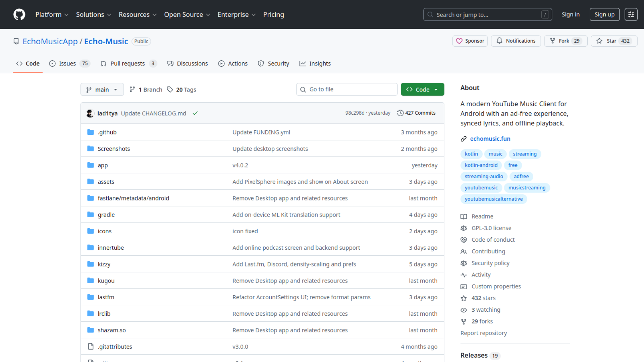Click the heart Sponsor button
Viewport: 644px width, 362px height.
coord(470,41)
